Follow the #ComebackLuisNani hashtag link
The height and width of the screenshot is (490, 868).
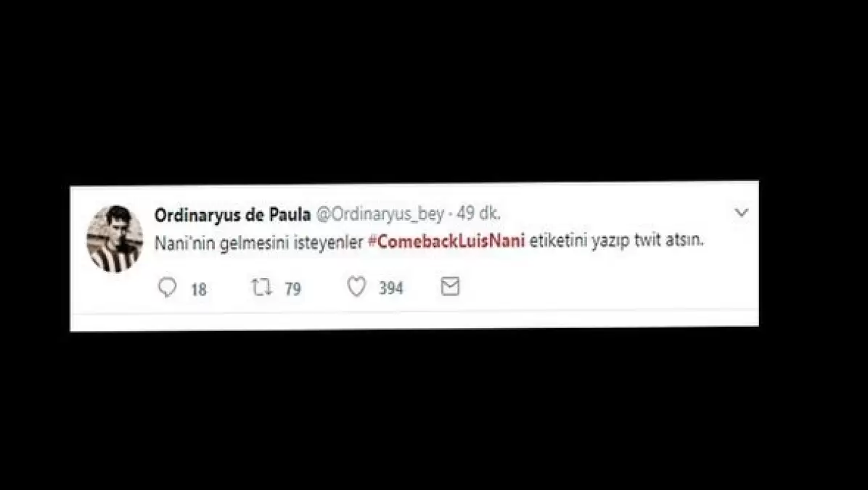[446, 242]
